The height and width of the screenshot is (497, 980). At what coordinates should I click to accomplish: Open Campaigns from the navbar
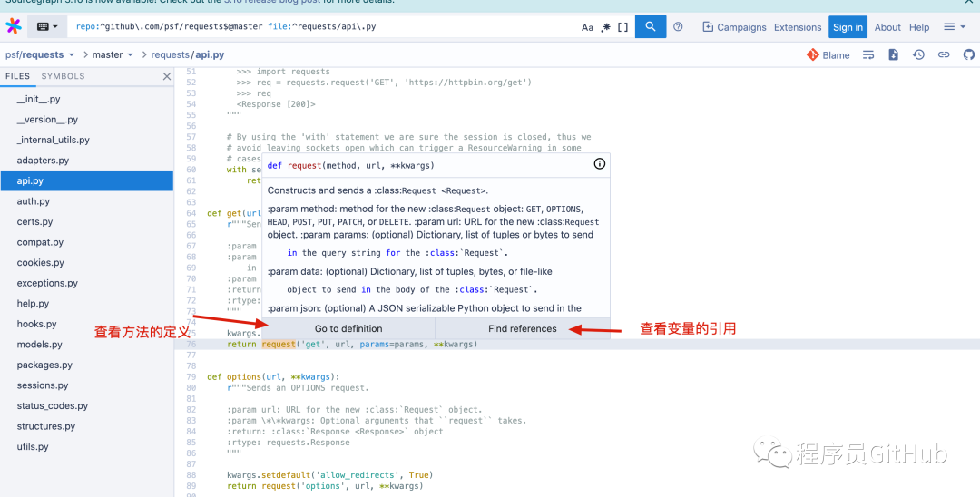pos(734,27)
